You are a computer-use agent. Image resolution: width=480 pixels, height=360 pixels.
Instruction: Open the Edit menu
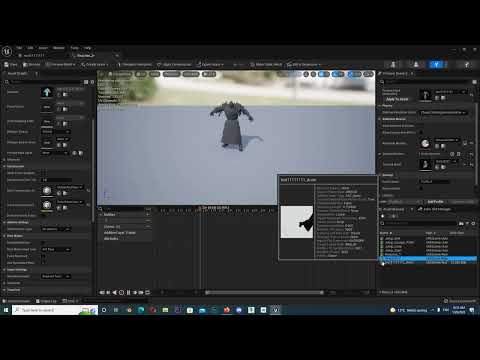click(30, 48)
